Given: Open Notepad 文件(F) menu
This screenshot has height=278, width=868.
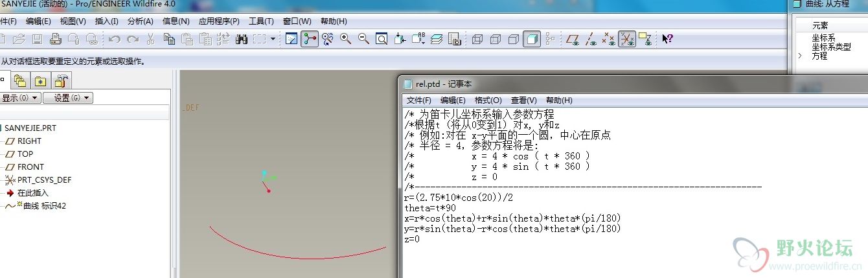Looking at the screenshot, I should [418, 100].
